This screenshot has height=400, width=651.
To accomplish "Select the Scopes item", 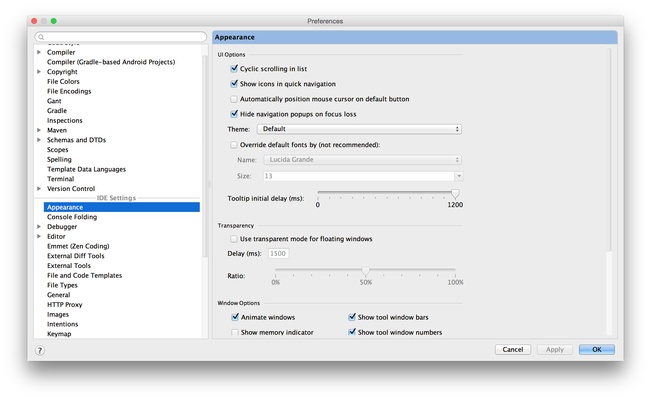I will (57, 150).
